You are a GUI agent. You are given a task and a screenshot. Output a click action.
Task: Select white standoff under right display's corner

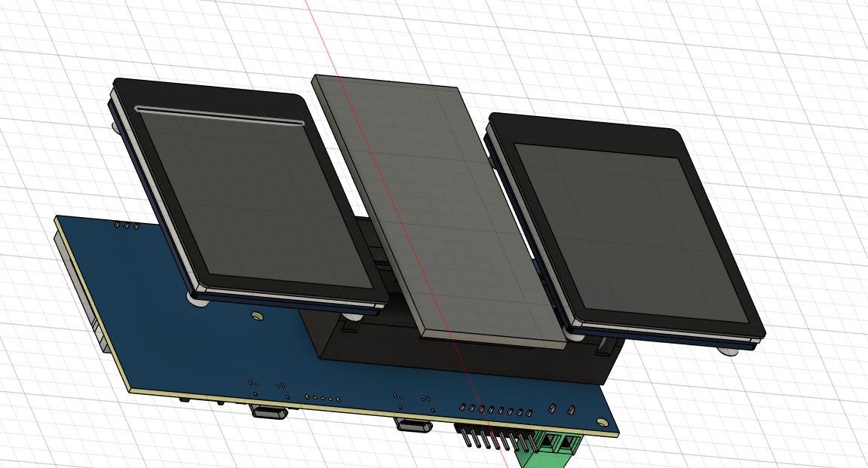click(728, 350)
